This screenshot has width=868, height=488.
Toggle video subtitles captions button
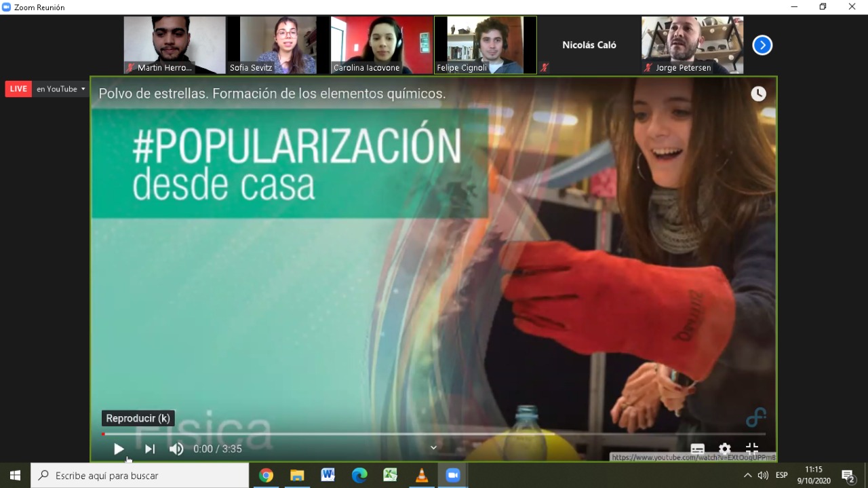[x=697, y=449]
